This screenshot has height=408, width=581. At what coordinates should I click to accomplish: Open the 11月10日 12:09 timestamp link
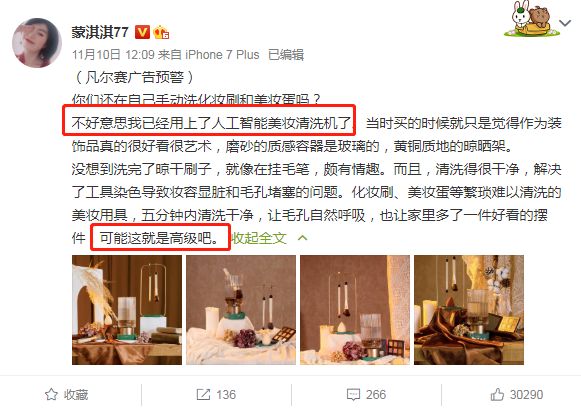[x=113, y=55]
